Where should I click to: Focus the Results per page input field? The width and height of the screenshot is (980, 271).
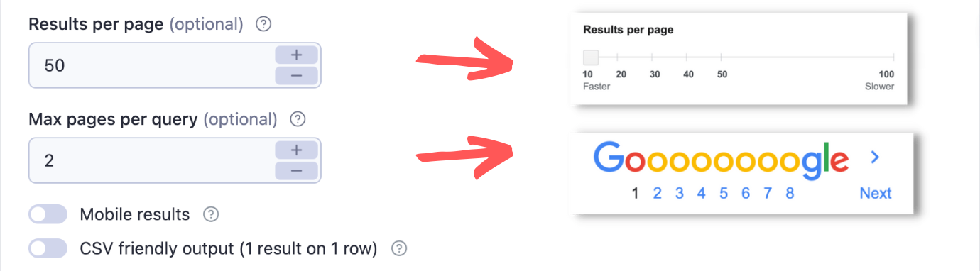(x=151, y=65)
